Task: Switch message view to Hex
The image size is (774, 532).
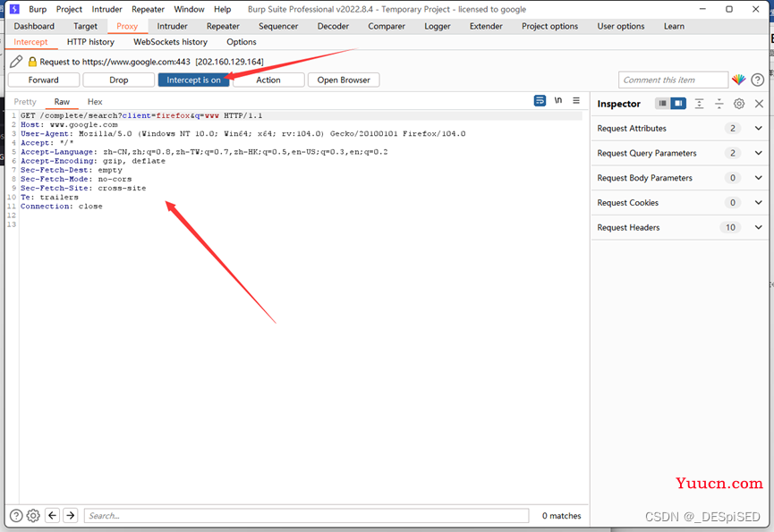Action: click(x=95, y=102)
